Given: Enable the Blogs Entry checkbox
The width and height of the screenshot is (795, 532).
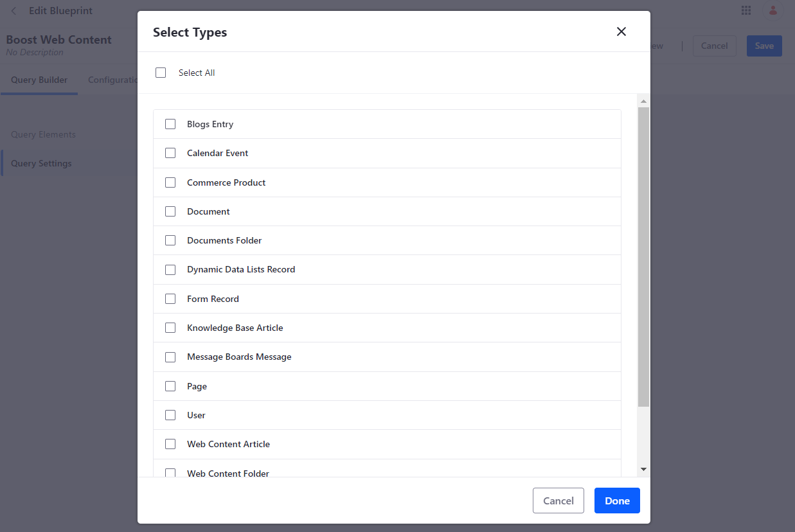Looking at the screenshot, I should pyautogui.click(x=170, y=124).
